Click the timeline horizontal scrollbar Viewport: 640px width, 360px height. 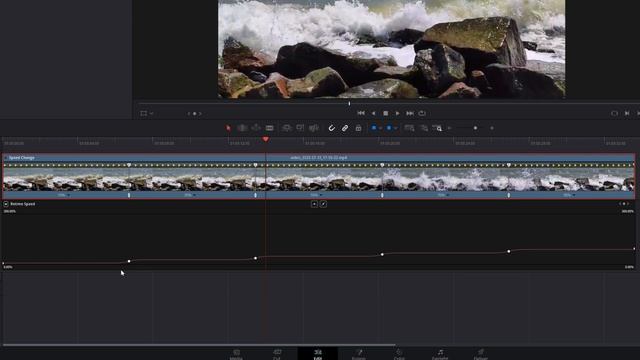coord(199,345)
